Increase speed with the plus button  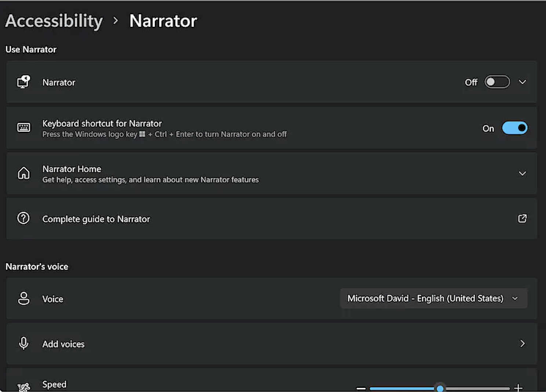click(x=518, y=388)
